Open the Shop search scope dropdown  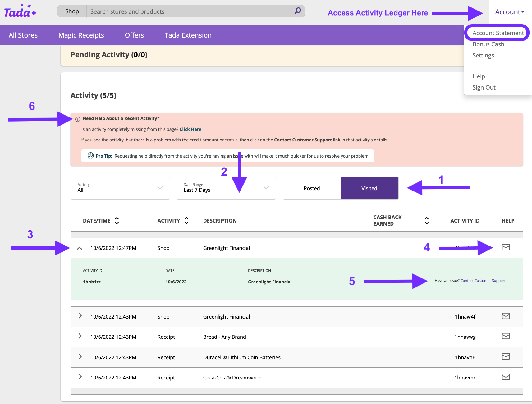[x=72, y=11]
